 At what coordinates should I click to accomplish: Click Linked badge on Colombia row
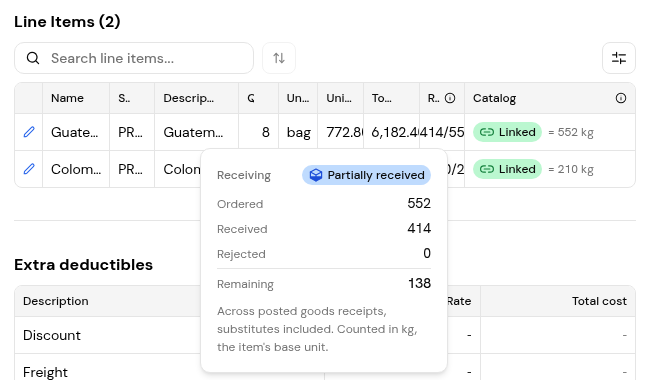(x=507, y=169)
